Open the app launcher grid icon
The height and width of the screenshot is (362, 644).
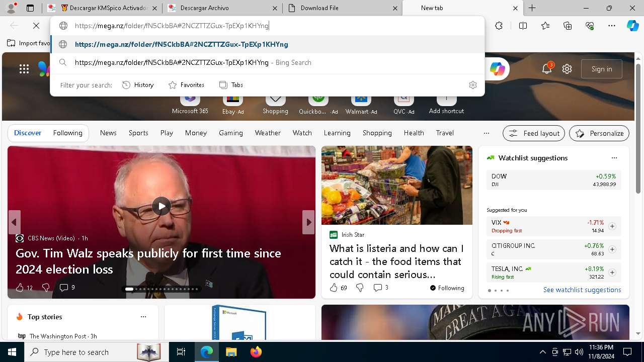[24, 69]
